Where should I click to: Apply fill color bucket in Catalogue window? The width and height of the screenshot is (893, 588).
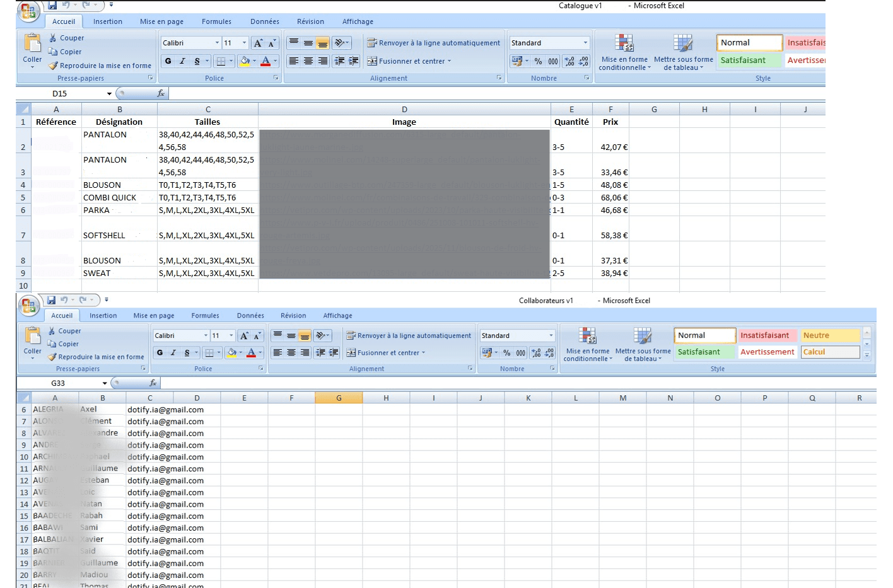(x=245, y=61)
